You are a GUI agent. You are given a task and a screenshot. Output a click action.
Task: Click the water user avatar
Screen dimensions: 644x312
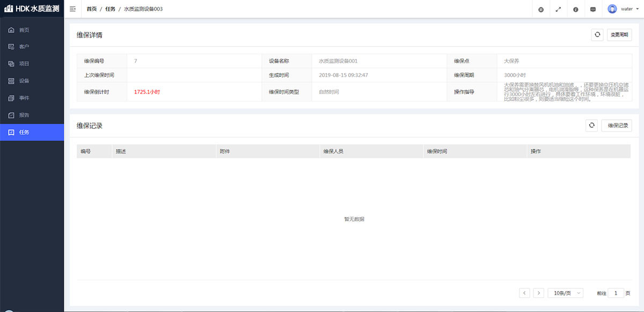612,9
